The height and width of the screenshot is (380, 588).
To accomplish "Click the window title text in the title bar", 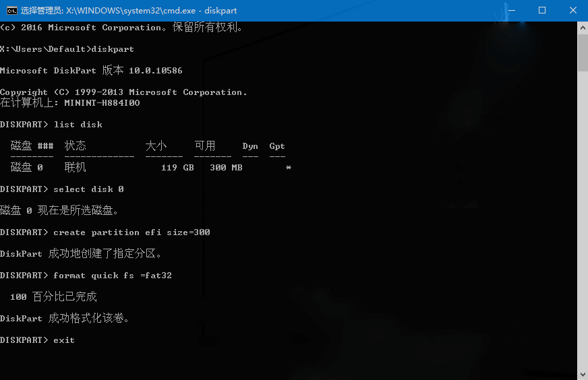I will click(x=128, y=10).
